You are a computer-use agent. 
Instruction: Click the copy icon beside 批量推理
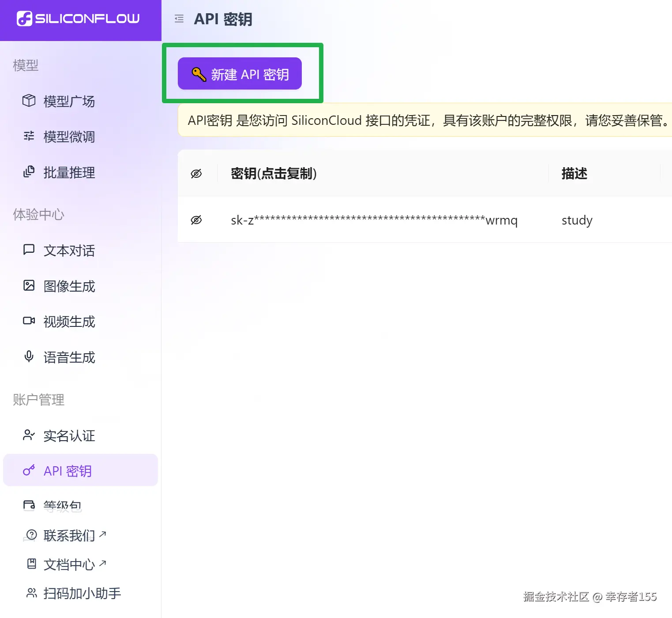[29, 172]
